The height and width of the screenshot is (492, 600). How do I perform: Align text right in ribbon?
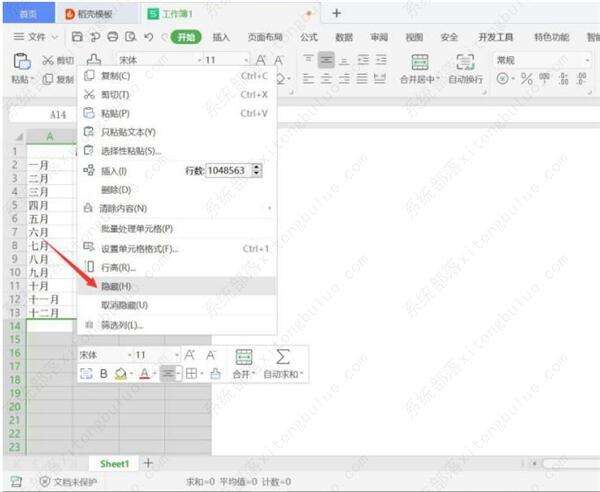pos(344,79)
